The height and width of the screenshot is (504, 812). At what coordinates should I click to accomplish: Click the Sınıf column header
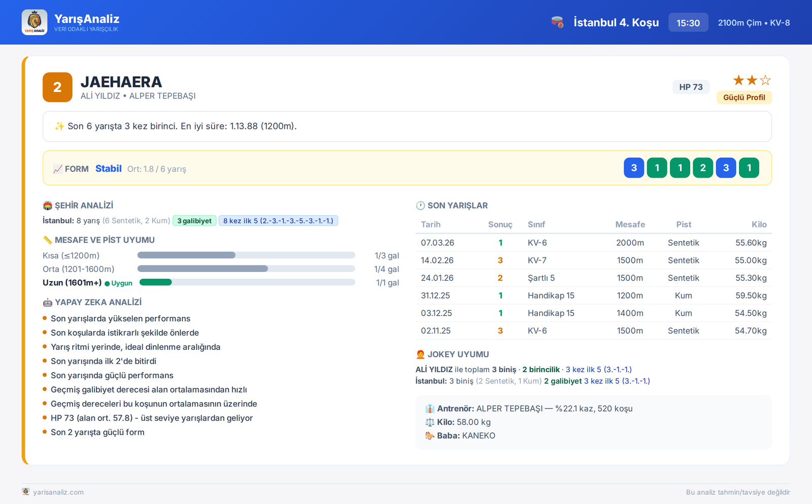[x=536, y=224]
